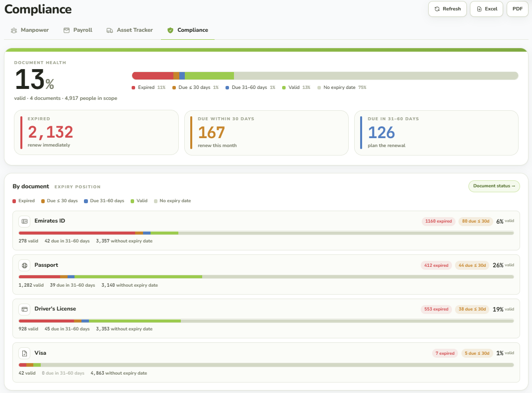
Task: Click the '6% valid' Emirates ID value
Action: 505,221
